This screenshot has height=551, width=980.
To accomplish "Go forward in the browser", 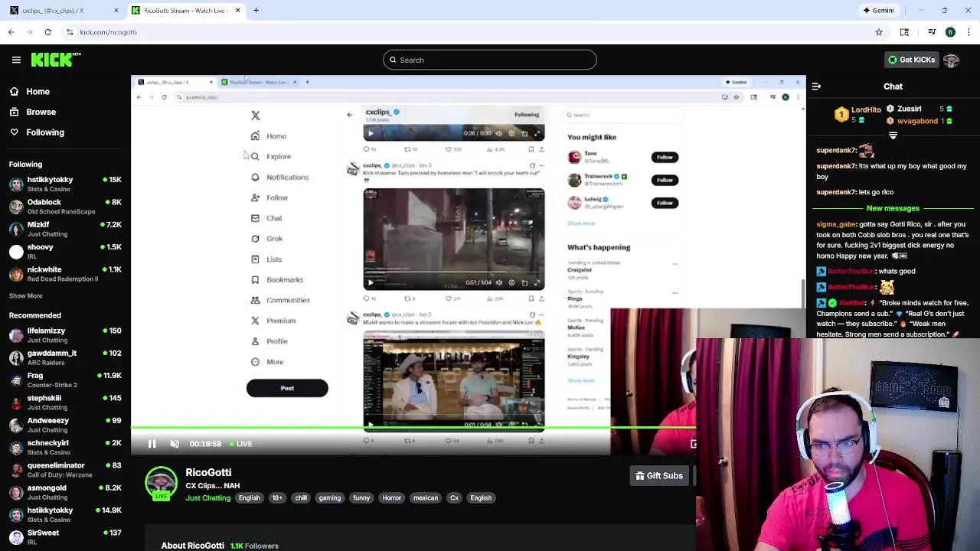I will (30, 32).
